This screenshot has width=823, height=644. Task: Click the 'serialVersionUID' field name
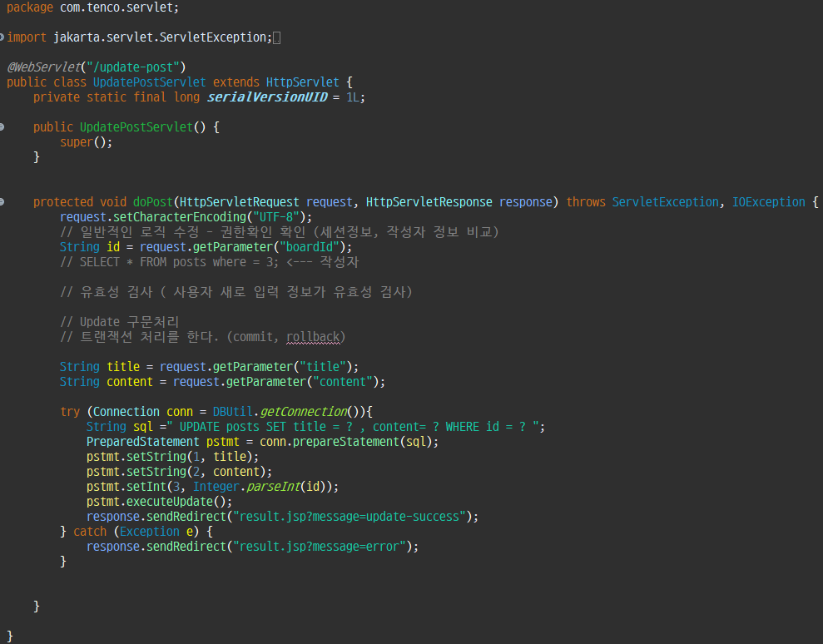point(267,97)
